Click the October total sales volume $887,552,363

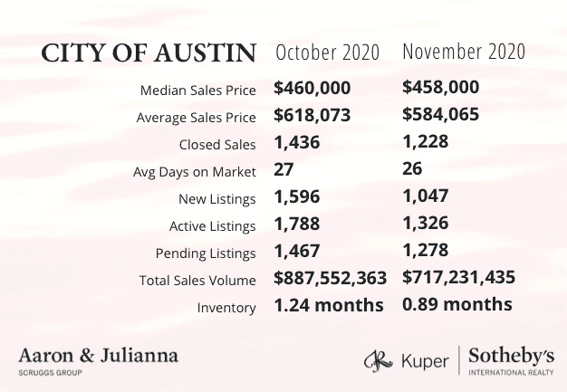pos(330,279)
